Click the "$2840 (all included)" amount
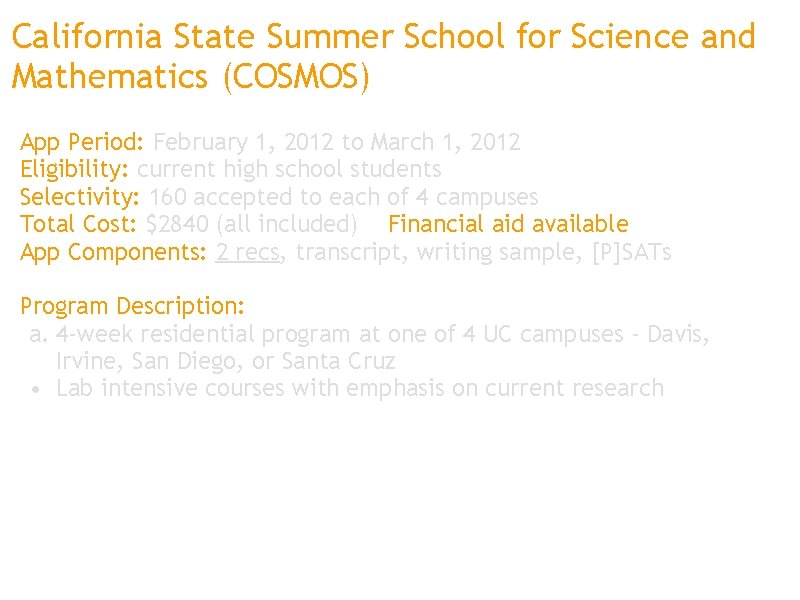The height and width of the screenshot is (600, 800). pyautogui.click(x=252, y=224)
